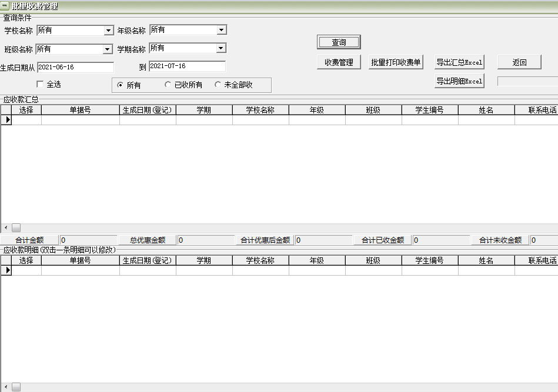Click 学期 column header in 应收款明细
Screen dimensions: 558x392
tap(204, 261)
